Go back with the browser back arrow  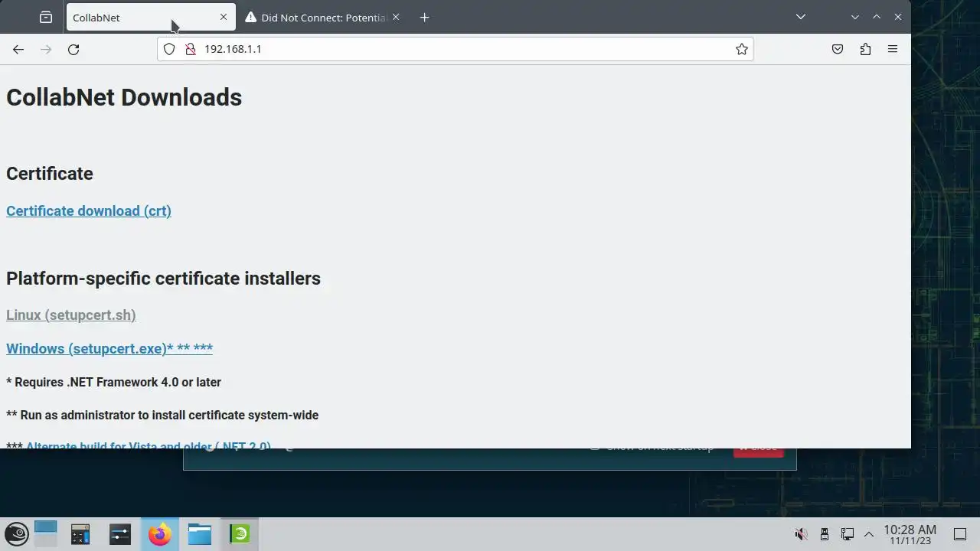(18, 49)
